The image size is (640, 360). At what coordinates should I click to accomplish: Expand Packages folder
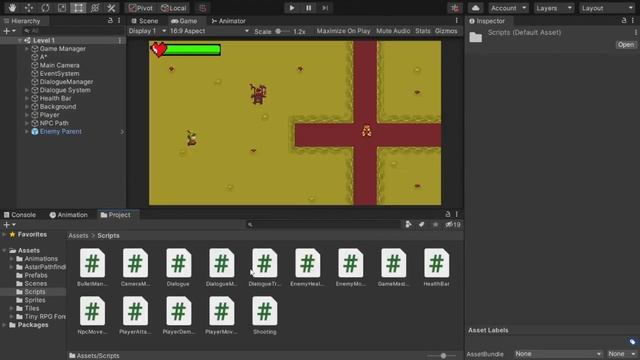(4, 325)
